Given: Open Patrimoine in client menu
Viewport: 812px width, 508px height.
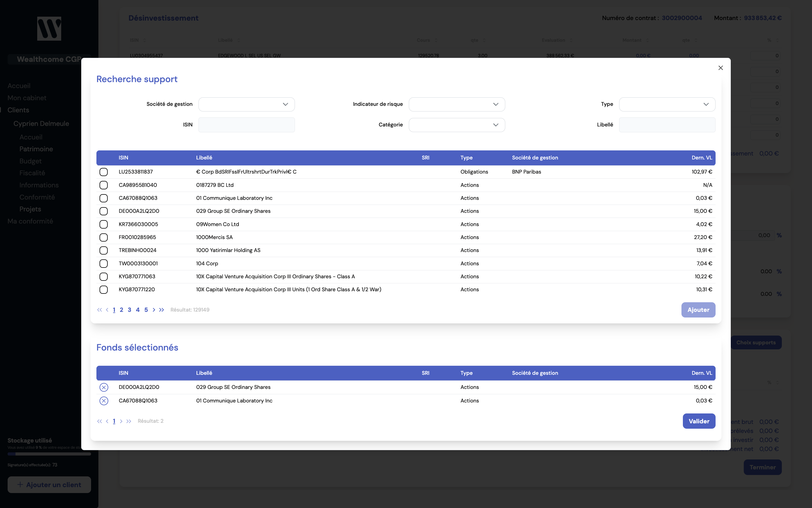Looking at the screenshot, I should point(36,149).
